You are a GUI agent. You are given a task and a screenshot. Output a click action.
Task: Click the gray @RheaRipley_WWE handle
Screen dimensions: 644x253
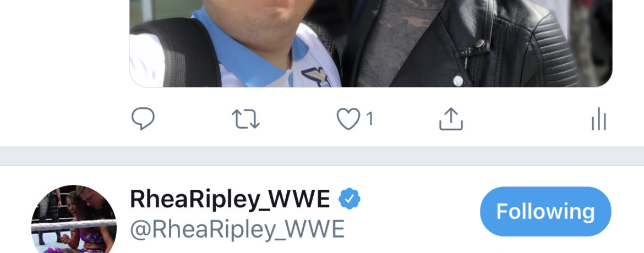[x=237, y=229]
